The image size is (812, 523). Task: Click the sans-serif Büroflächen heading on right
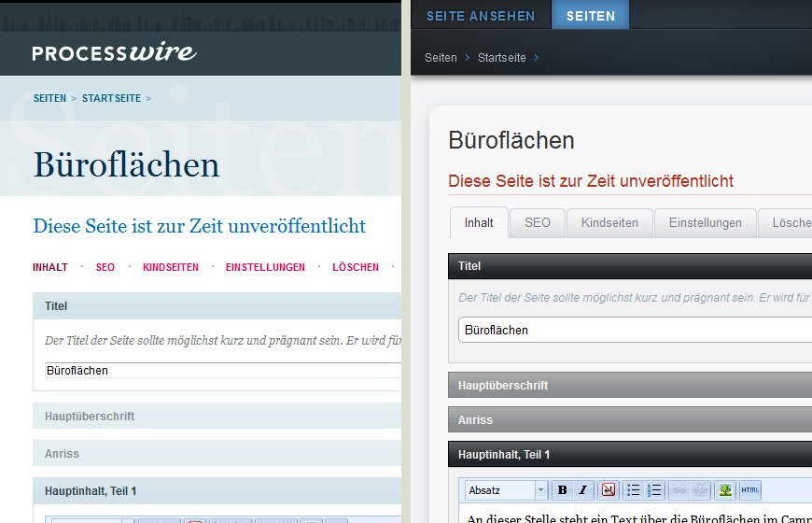pos(511,140)
